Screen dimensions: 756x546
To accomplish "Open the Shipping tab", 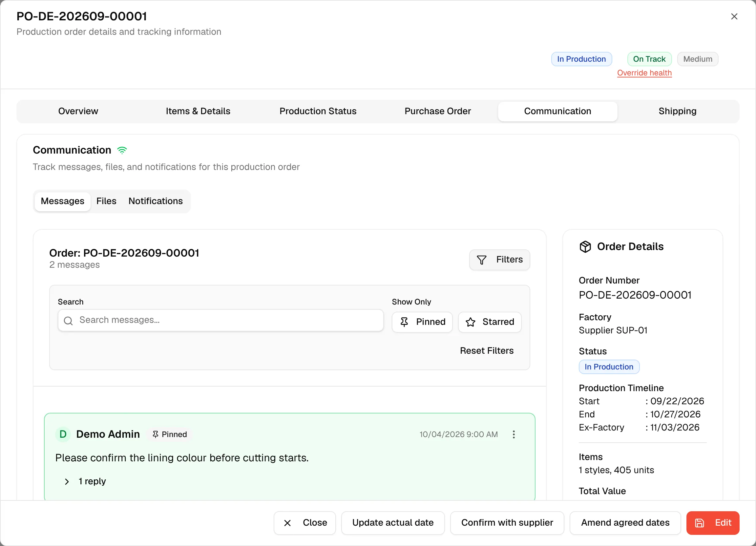I will (x=677, y=111).
